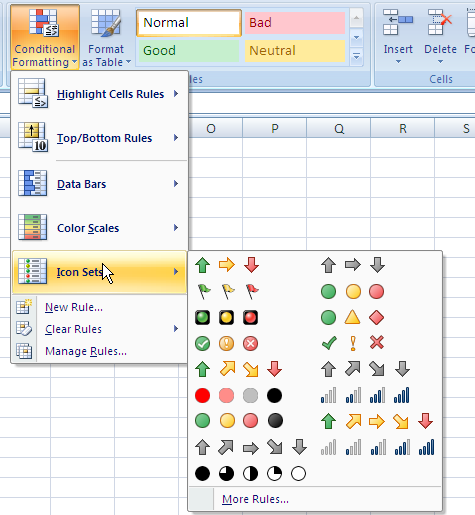Choose Manage Rules... option
The image size is (475, 515).
[x=99, y=351]
